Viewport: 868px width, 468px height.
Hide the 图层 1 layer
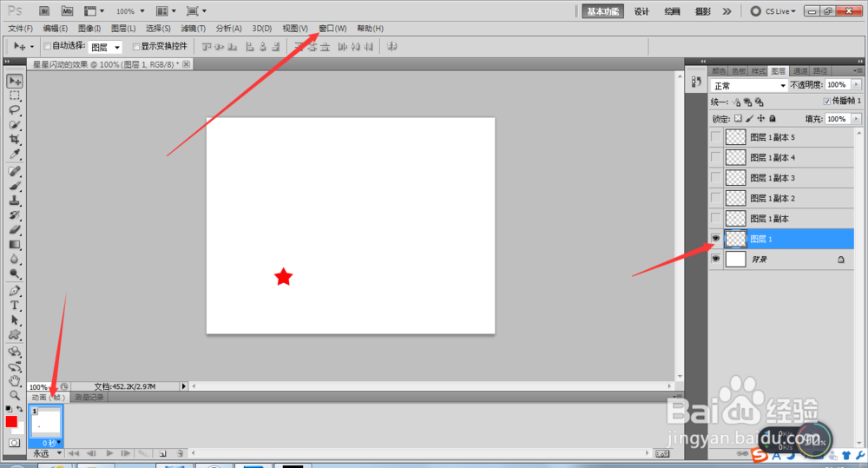pos(716,239)
